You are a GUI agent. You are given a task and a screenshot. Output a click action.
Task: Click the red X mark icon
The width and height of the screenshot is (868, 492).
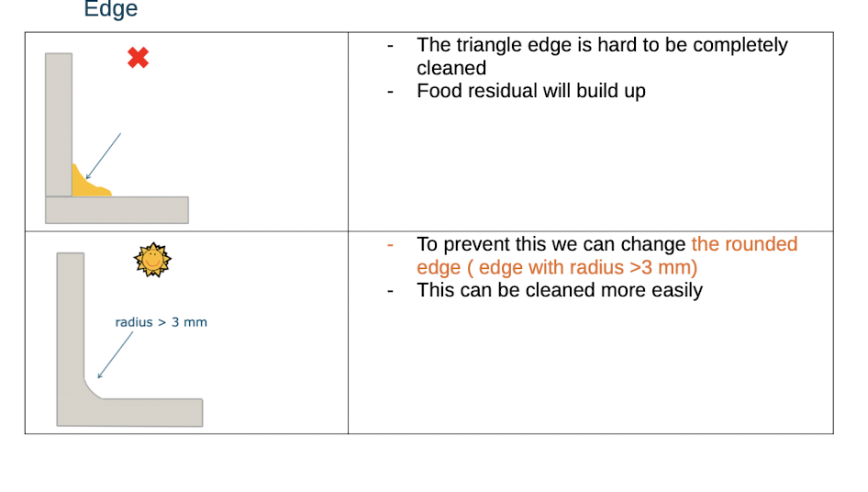point(138,58)
